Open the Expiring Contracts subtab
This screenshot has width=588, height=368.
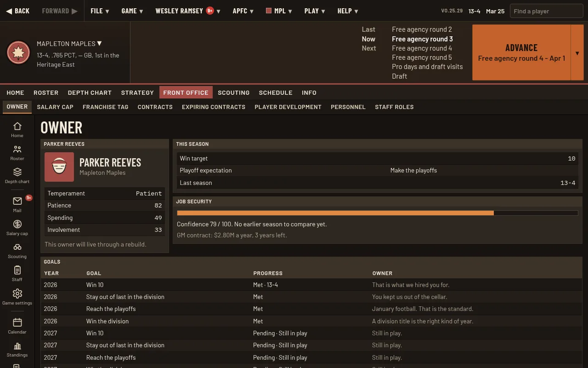click(x=214, y=107)
